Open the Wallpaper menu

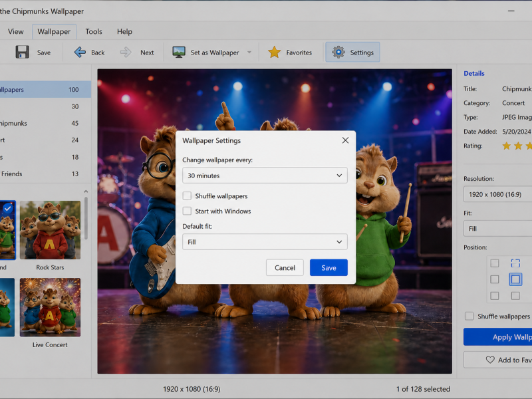(x=54, y=31)
